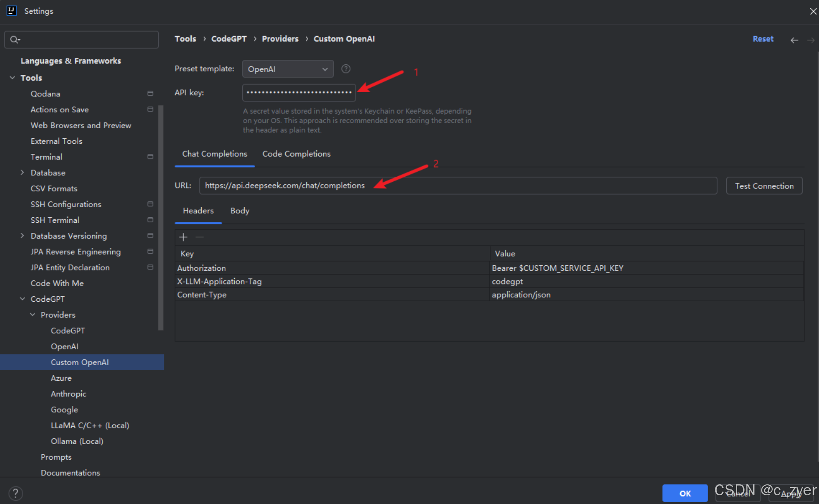Click the project-level icon beside SSH Configurations
Viewport: 819px width, 504px height.
[x=150, y=204]
